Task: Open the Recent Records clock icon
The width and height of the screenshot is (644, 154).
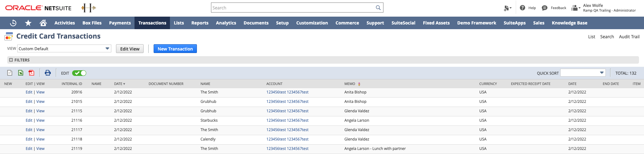Action: point(13,23)
